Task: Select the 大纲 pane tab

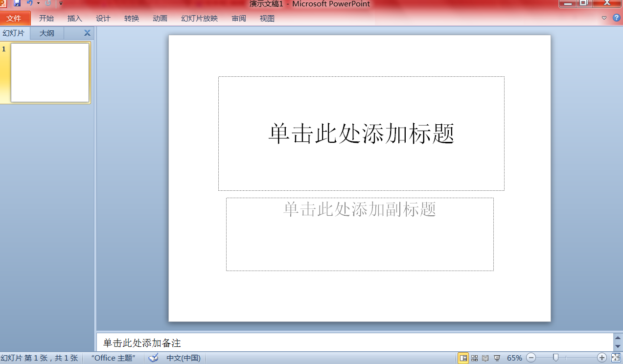Action: coord(47,33)
